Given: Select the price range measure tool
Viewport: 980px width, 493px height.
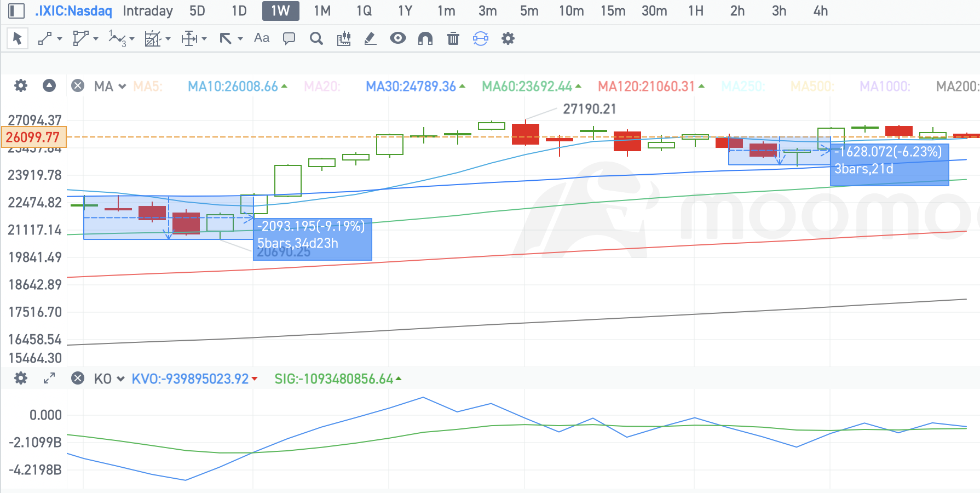Looking at the screenshot, I should (x=189, y=38).
